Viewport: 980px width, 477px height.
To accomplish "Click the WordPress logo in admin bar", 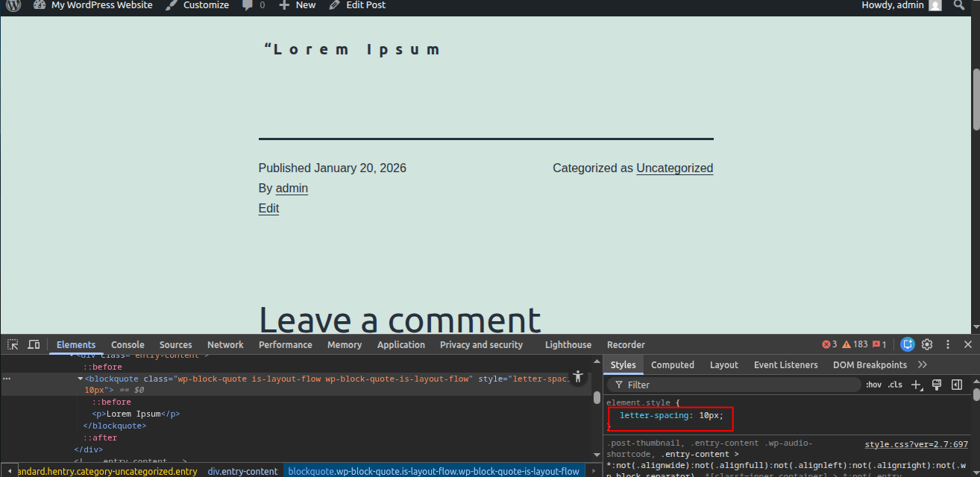I will [x=13, y=5].
